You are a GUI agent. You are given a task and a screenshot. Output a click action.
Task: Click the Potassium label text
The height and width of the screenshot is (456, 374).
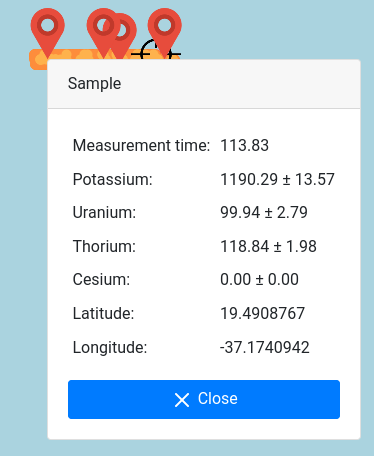[112, 179]
